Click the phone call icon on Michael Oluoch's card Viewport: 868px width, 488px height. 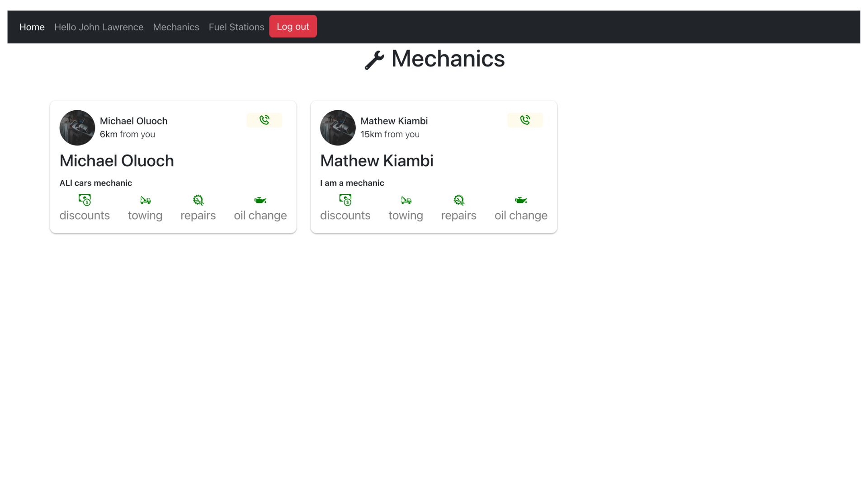(264, 120)
